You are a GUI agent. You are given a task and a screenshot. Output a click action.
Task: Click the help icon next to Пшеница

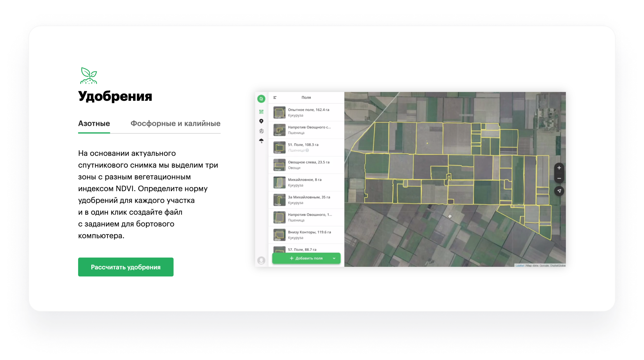click(x=307, y=150)
